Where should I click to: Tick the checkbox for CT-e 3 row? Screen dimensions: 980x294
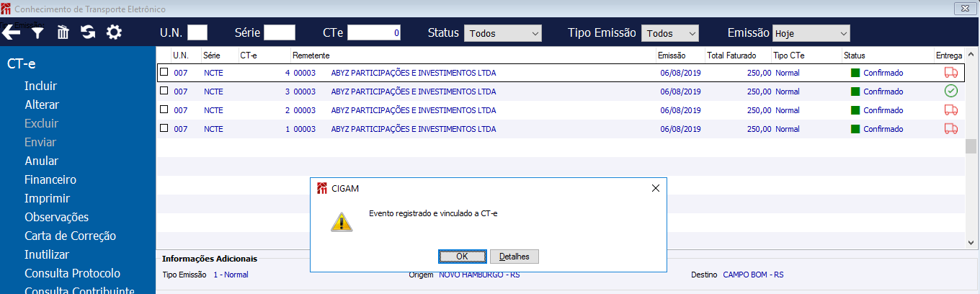click(164, 91)
